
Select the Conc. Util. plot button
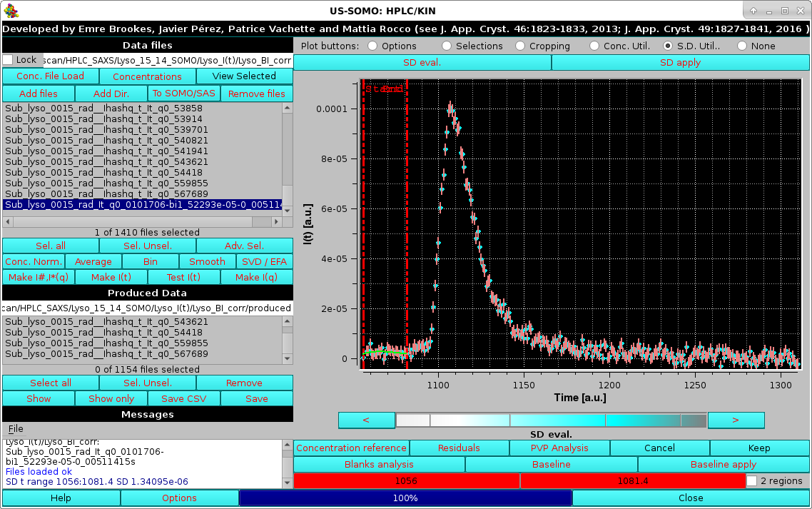[x=594, y=46]
